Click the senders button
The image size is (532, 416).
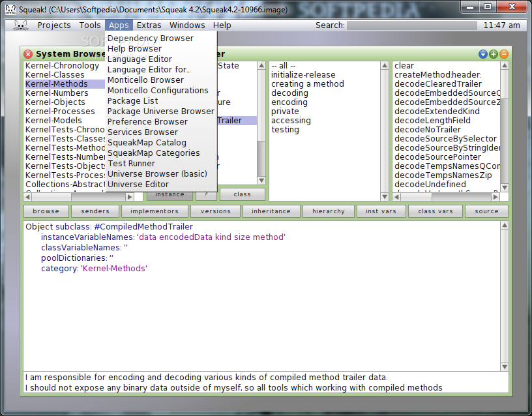(x=95, y=211)
